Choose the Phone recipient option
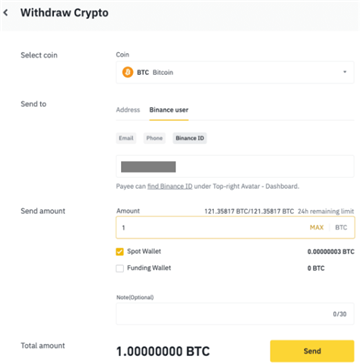 154,138
